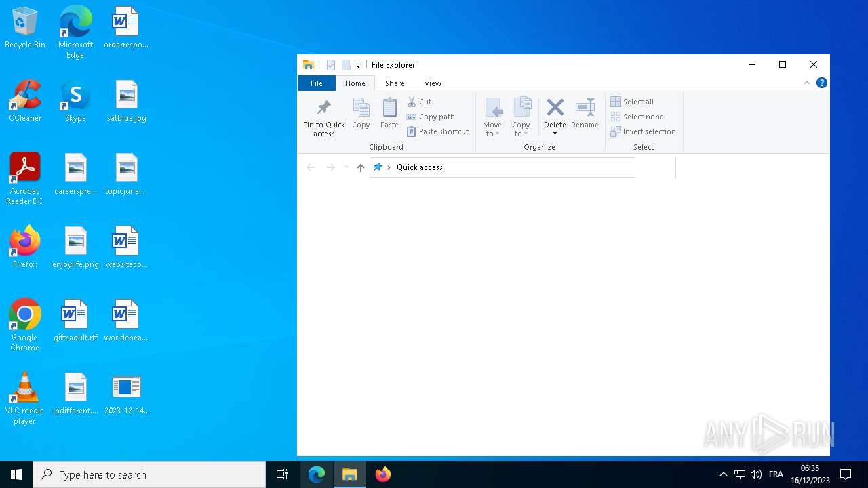
Task: Switch to the Share ribbon tab
Action: tap(395, 83)
